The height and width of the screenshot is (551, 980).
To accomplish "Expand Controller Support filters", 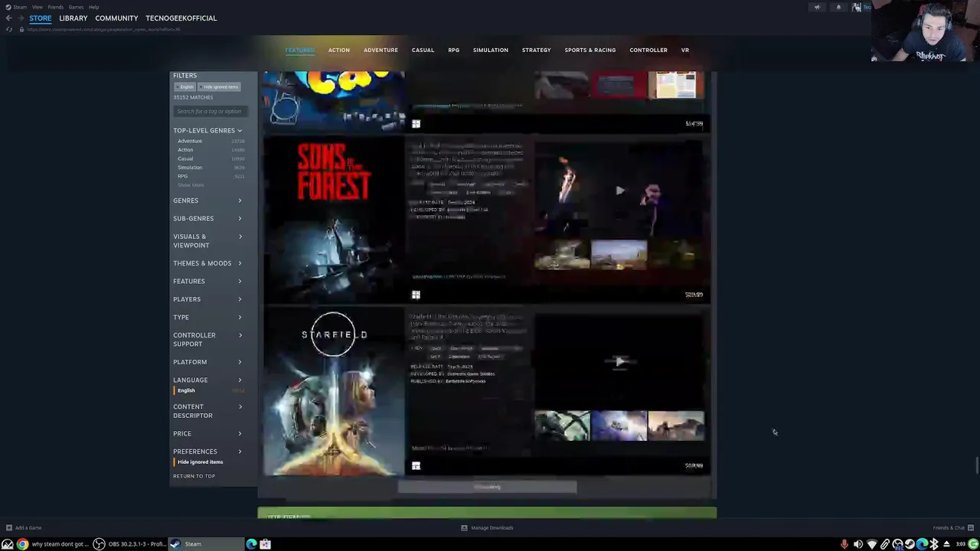I will coord(207,339).
